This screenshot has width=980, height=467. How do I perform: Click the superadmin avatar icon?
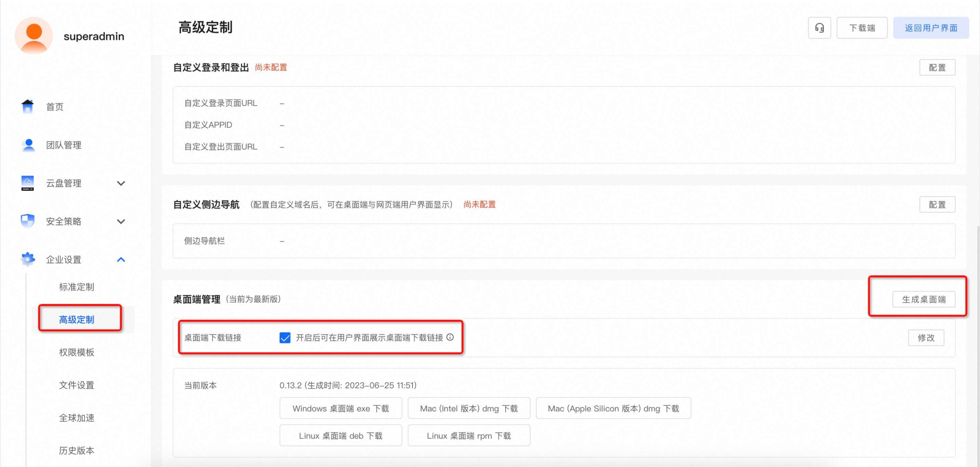tap(34, 36)
